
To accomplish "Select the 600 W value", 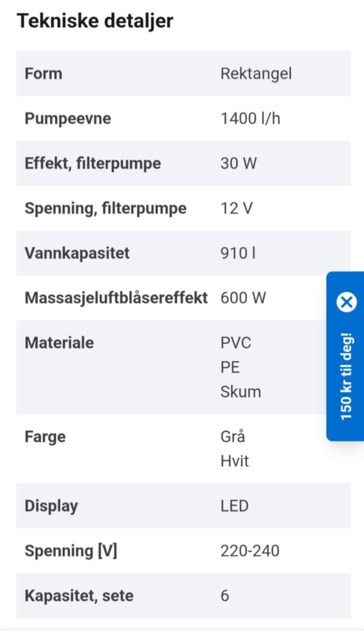I will coord(243,298).
